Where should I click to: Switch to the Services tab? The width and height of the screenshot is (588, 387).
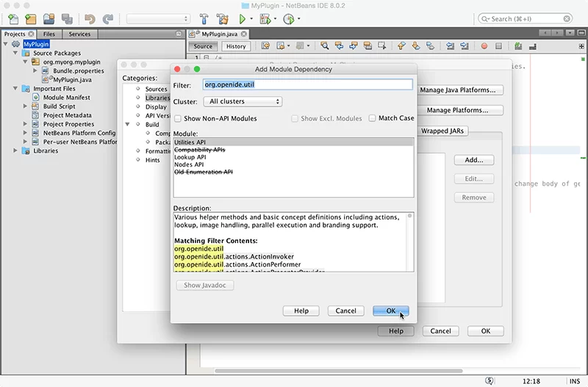[79, 34]
